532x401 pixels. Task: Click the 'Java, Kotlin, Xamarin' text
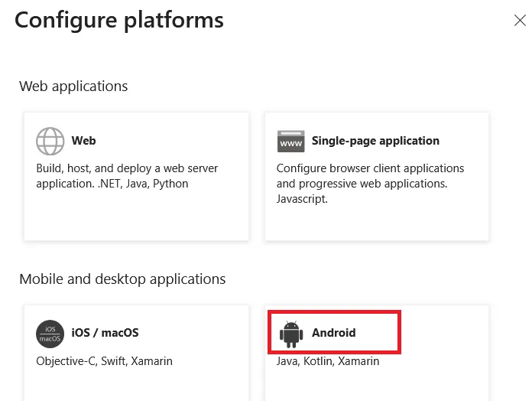tap(328, 361)
